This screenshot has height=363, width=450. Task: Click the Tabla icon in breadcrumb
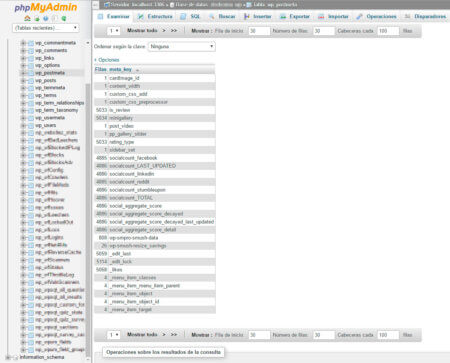tap(249, 5)
